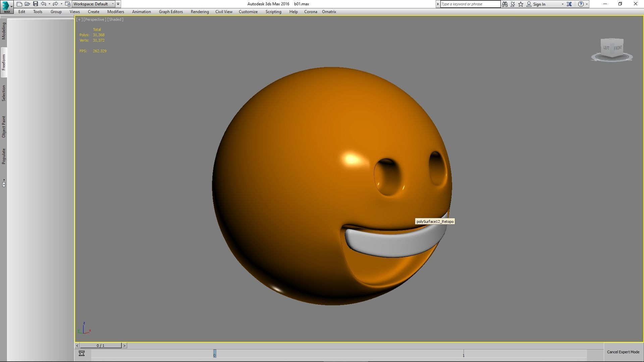Image resolution: width=644 pixels, height=362 pixels.
Task: Select the Modeling ribbon tab
Action: pyautogui.click(x=4, y=31)
